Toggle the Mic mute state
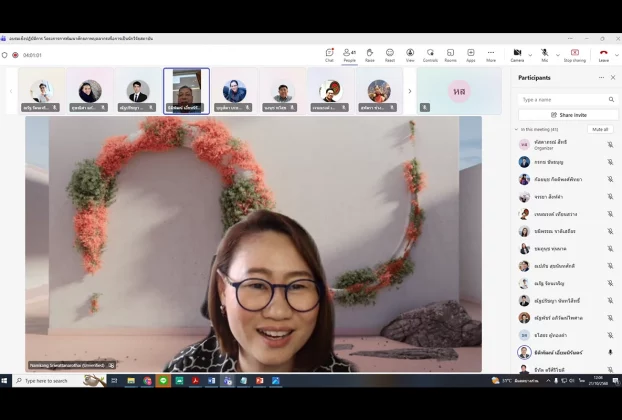The width and height of the screenshot is (622, 420). pyautogui.click(x=544, y=53)
